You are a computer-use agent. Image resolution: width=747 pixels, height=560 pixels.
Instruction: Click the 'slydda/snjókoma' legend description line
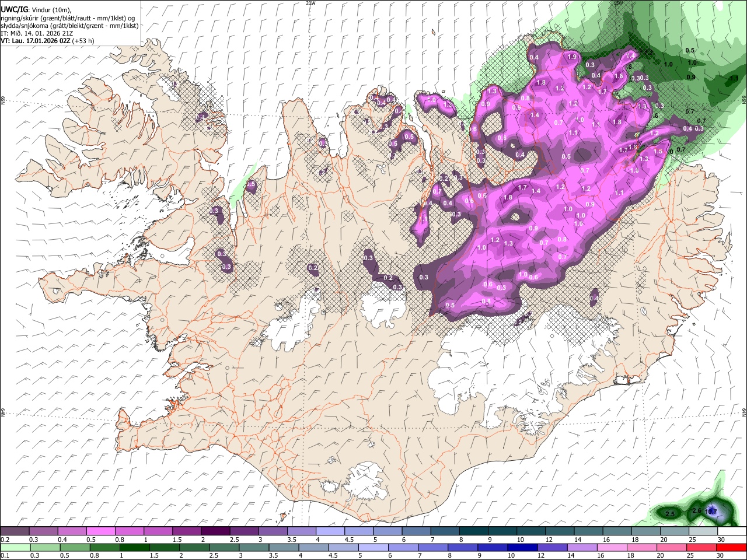(x=69, y=26)
